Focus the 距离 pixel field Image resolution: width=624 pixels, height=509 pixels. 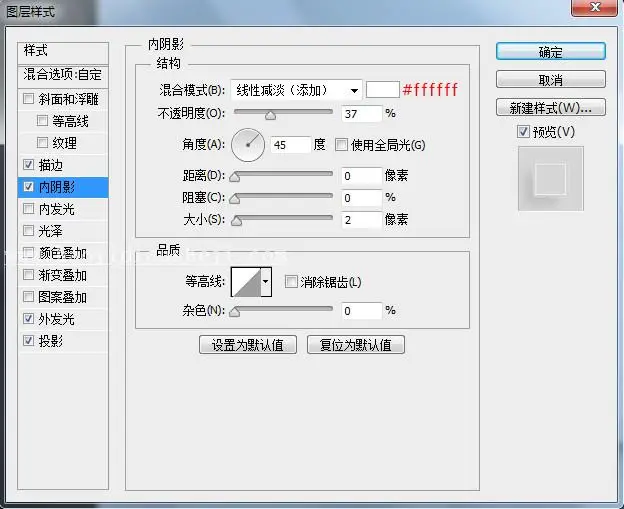(361, 176)
